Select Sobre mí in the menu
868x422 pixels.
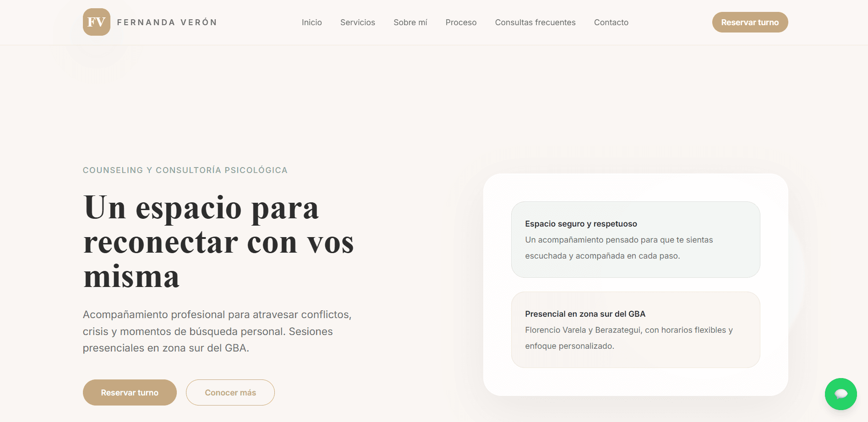pos(410,22)
